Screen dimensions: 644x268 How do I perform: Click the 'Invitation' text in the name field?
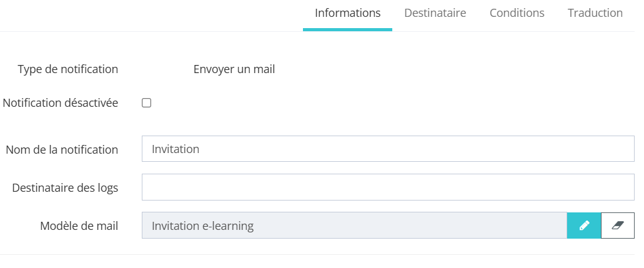click(x=176, y=150)
